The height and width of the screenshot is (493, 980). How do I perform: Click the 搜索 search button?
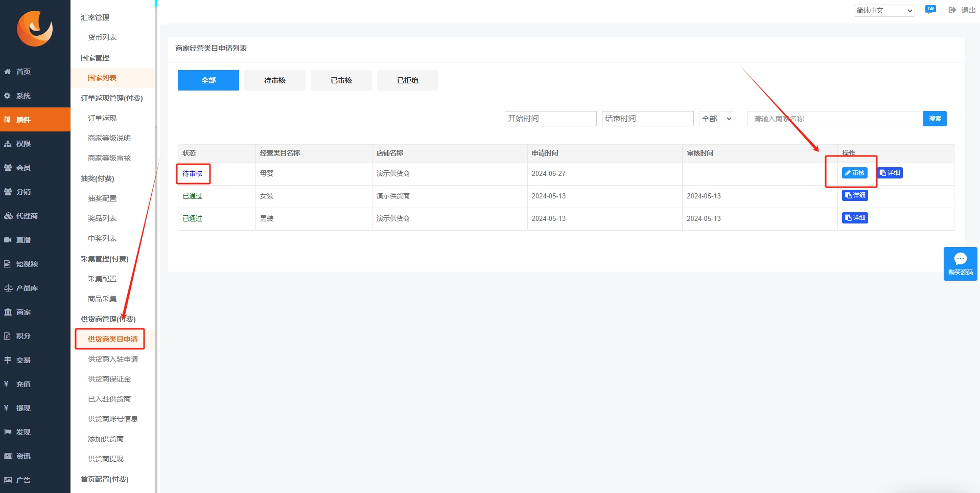[x=935, y=119]
